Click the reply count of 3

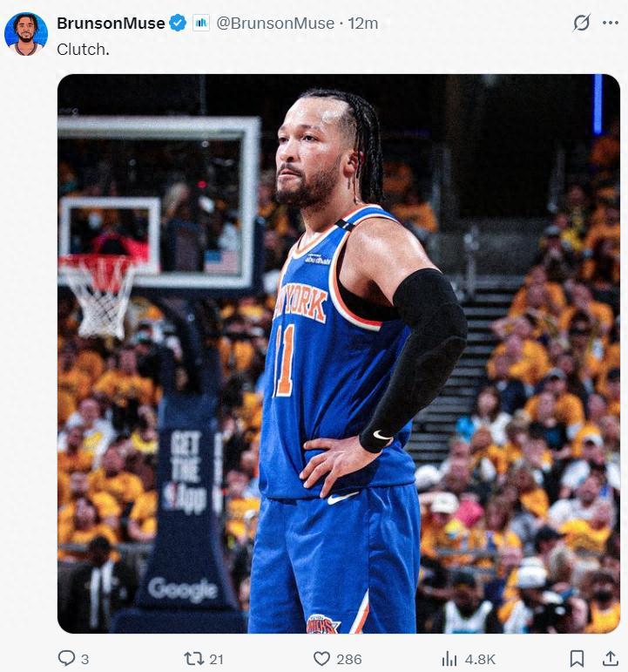(85, 659)
